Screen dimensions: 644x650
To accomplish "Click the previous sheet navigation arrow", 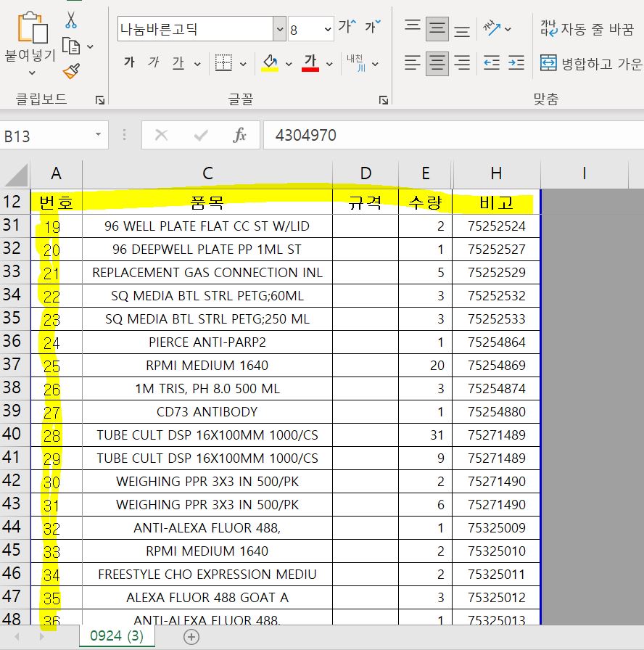I will (x=17, y=636).
